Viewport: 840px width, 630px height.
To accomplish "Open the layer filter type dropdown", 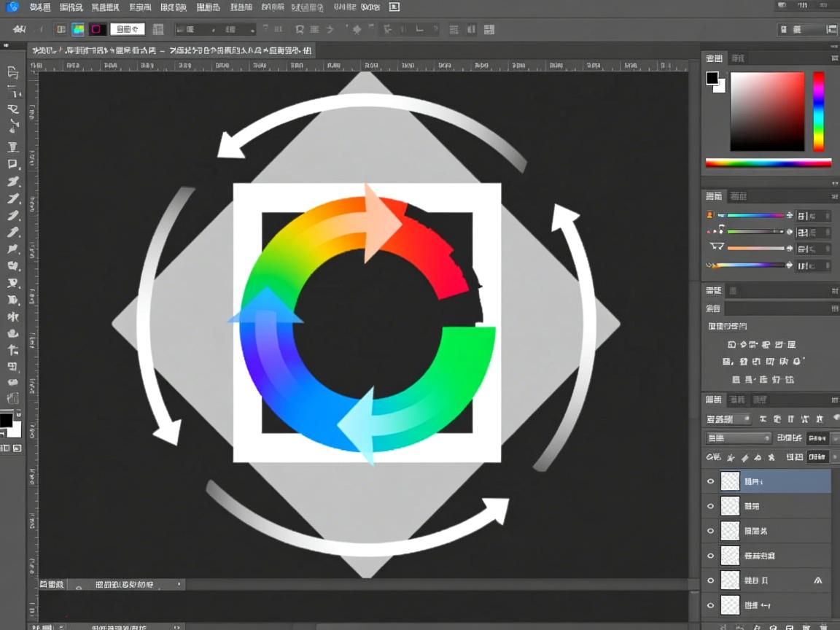I will tap(728, 419).
